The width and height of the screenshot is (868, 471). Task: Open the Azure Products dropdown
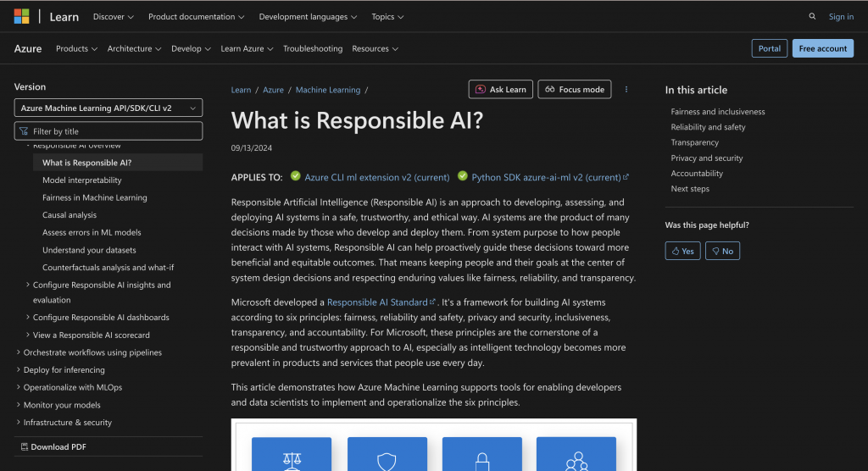pyautogui.click(x=76, y=48)
